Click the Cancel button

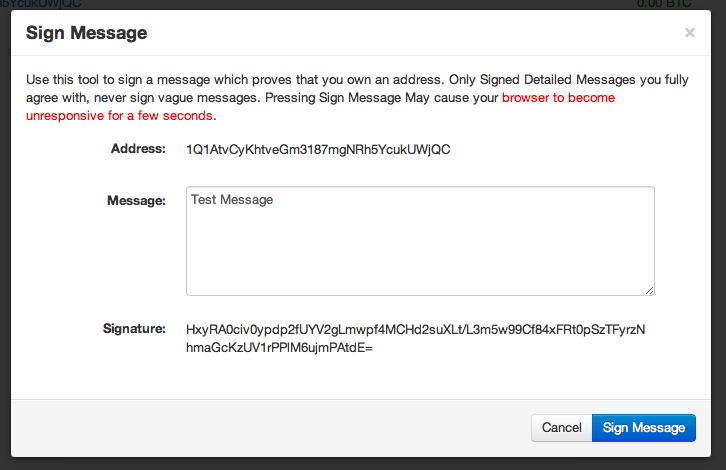coord(562,427)
